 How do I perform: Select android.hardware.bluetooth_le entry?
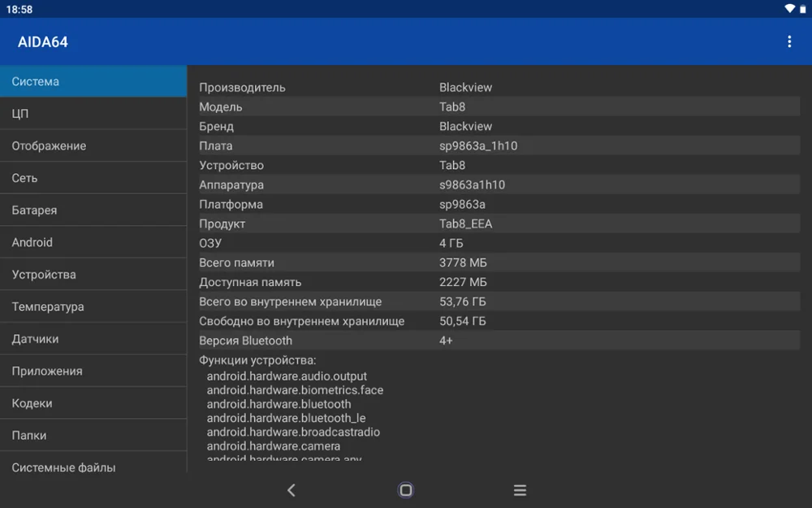(x=286, y=418)
